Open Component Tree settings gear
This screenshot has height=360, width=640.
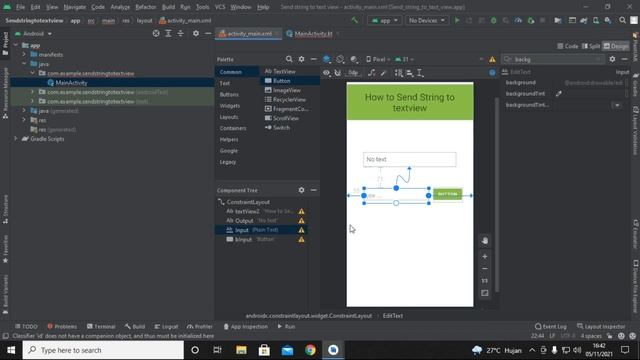click(x=301, y=190)
